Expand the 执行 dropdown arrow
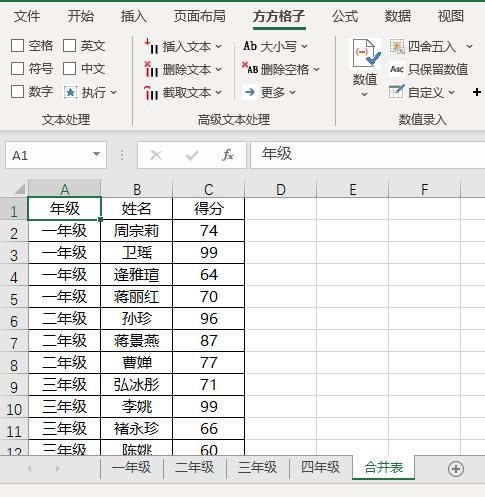This screenshot has width=485, height=497. coord(113,92)
